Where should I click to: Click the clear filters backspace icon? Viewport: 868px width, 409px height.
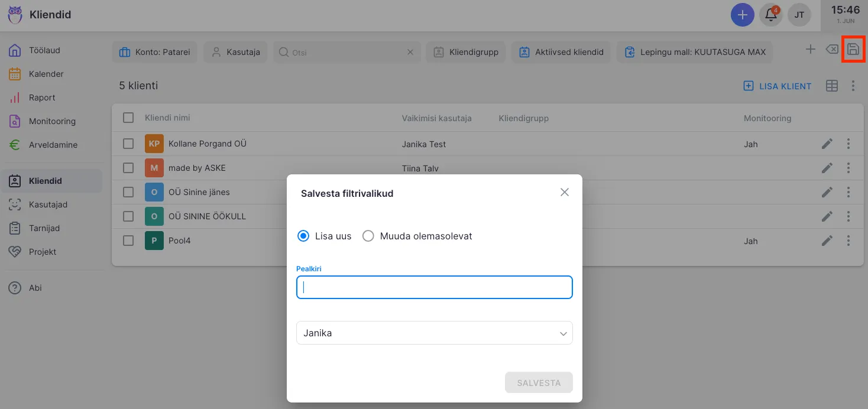(x=831, y=49)
